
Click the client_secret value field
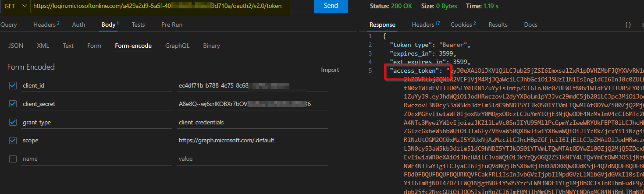coord(253,104)
